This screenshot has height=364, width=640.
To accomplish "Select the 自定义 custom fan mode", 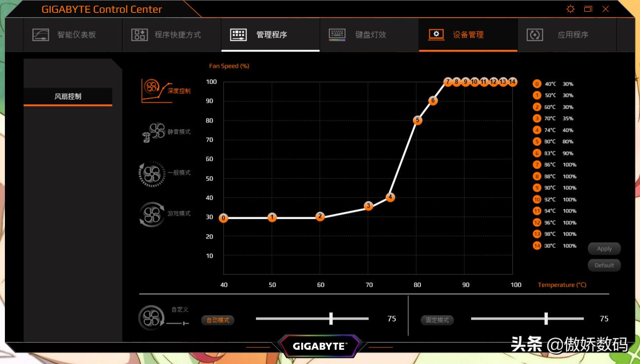I will click(164, 317).
